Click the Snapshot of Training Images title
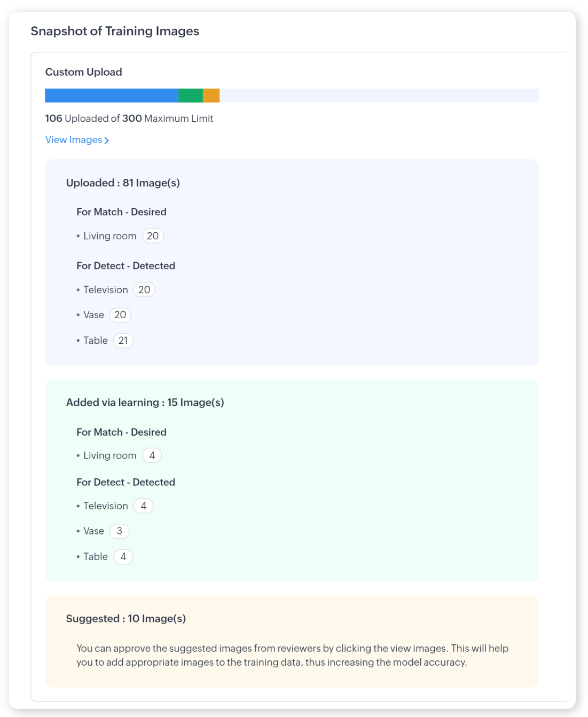Screen dimensions: 588x717 pos(115,31)
